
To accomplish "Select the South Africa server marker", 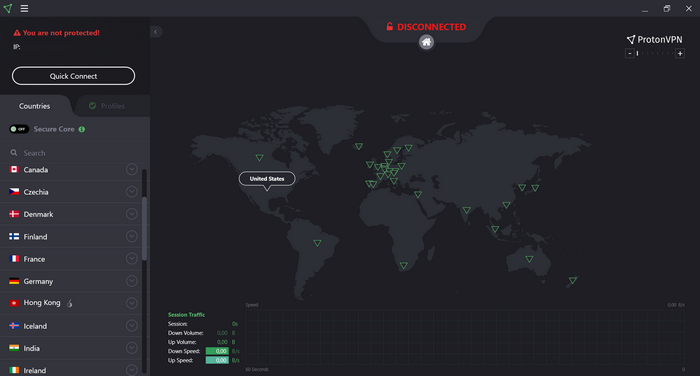I will pyautogui.click(x=404, y=266).
